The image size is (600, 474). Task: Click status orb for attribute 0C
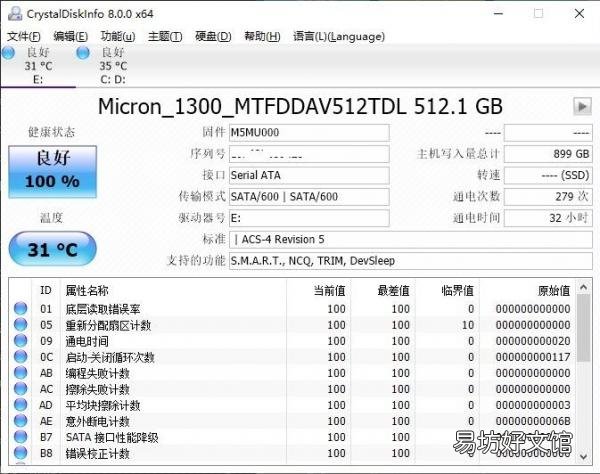point(20,357)
